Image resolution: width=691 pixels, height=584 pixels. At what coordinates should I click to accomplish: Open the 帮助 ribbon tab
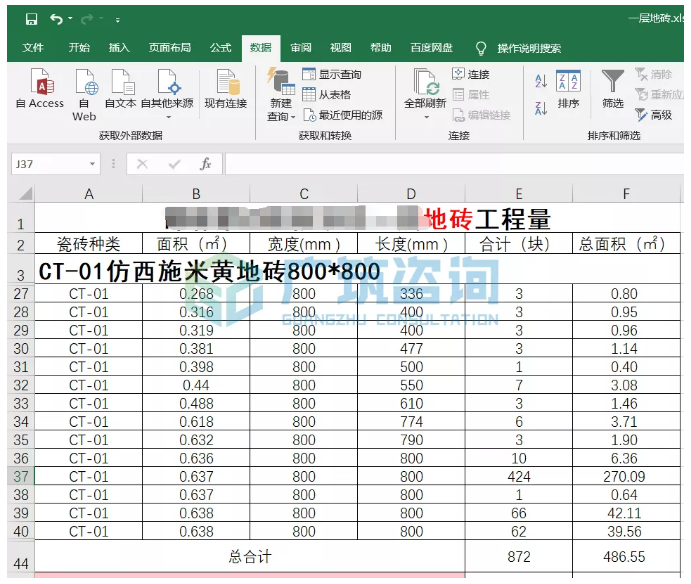(381, 48)
